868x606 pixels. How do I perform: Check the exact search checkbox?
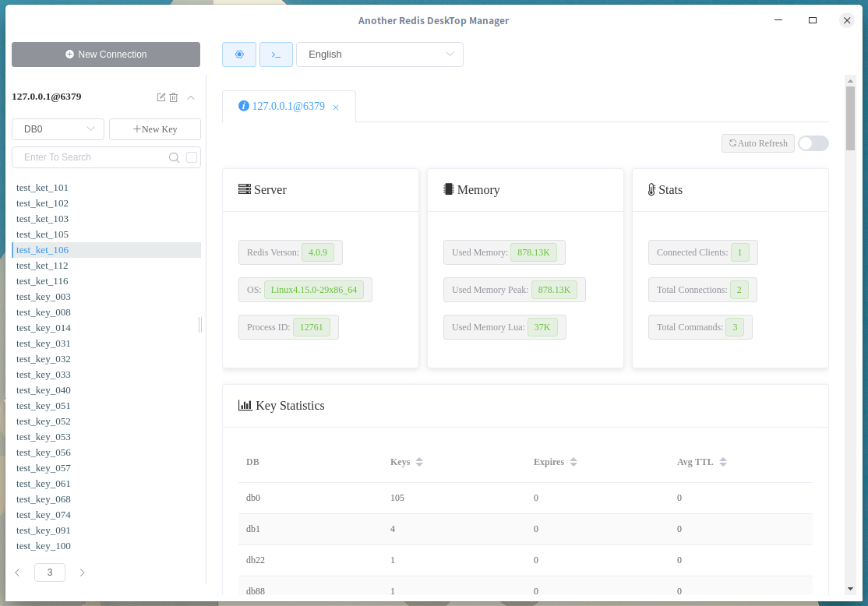point(192,157)
